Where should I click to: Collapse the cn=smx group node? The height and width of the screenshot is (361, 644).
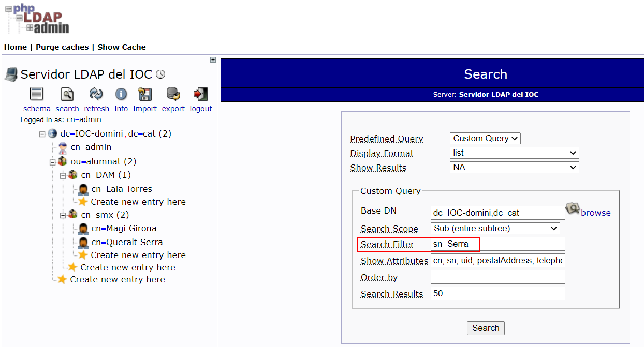point(63,215)
